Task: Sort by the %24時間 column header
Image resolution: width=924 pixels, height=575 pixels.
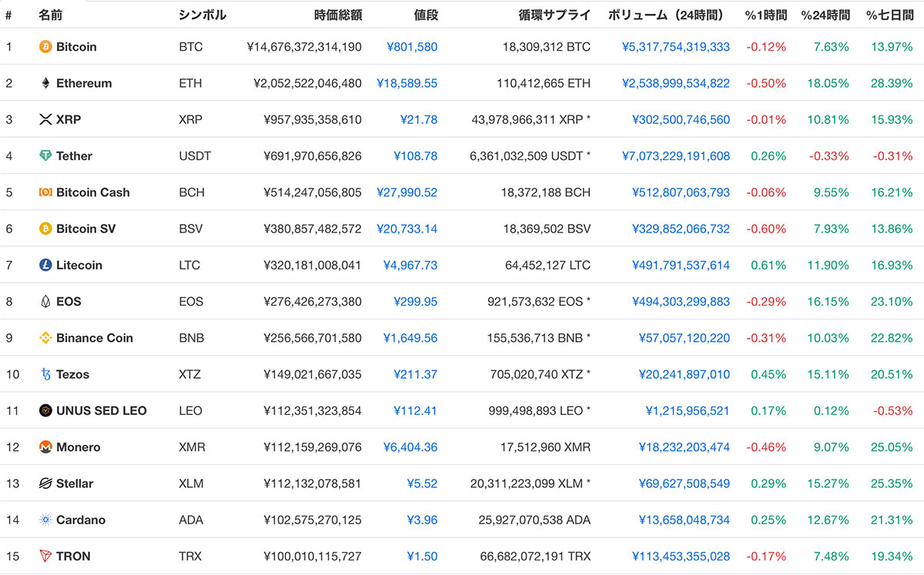Action: (x=825, y=15)
